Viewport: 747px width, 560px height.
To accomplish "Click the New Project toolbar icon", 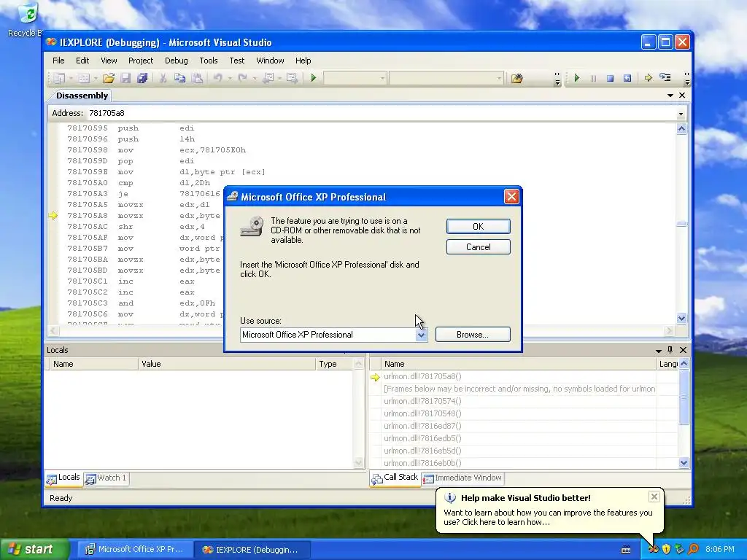I will (59, 77).
